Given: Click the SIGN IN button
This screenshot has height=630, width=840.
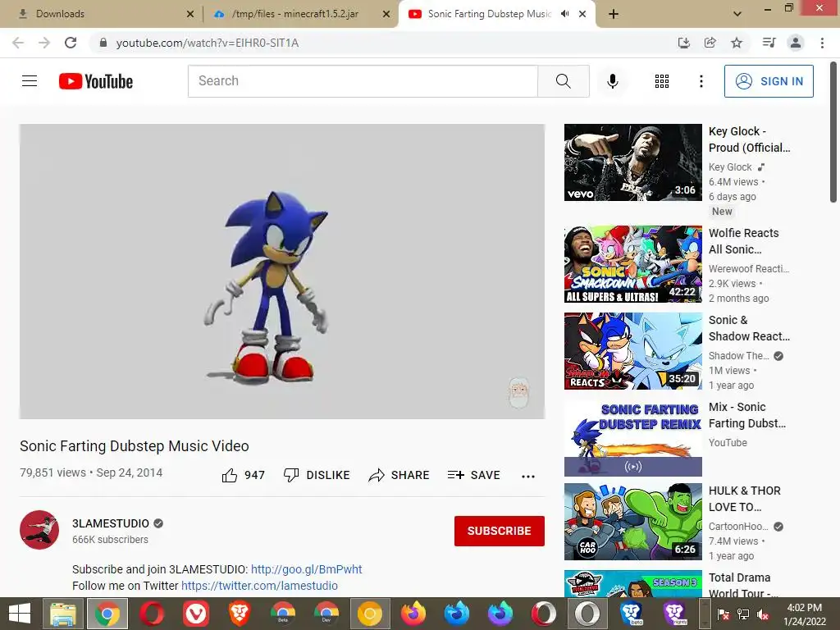Looking at the screenshot, I should click(768, 81).
